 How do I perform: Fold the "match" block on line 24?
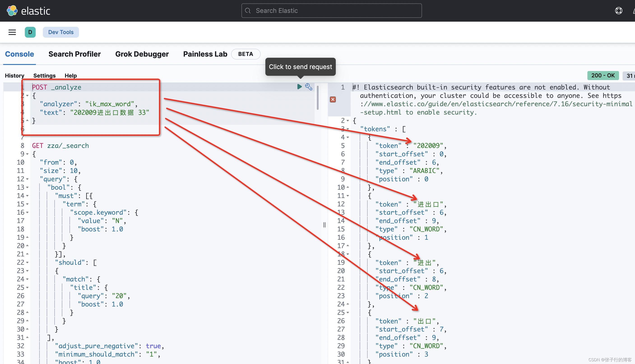27,279
